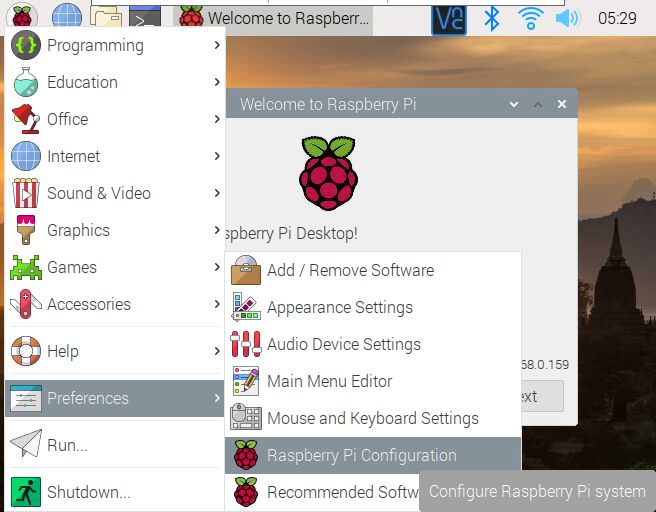Maximize the Welcome to Raspberry Pi window
The width and height of the screenshot is (656, 512).
click(538, 104)
